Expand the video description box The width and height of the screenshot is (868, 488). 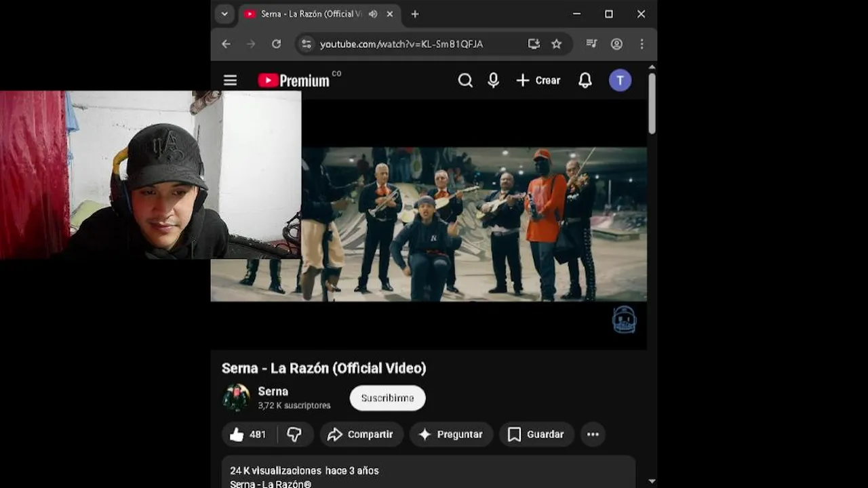point(429,472)
